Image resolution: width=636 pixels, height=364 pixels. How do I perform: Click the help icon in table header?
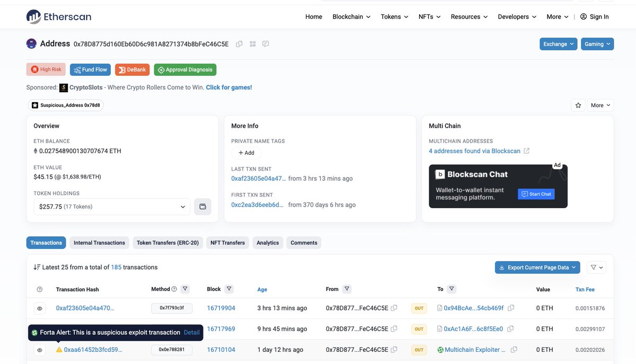click(x=40, y=289)
